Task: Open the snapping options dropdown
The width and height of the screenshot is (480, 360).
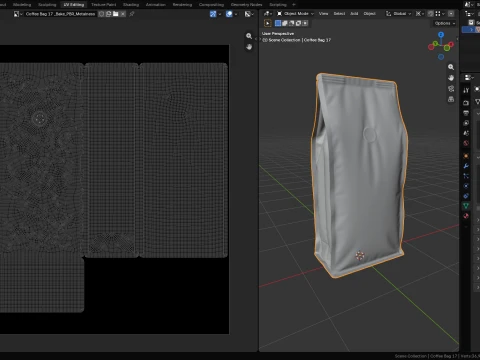Action: point(439,14)
